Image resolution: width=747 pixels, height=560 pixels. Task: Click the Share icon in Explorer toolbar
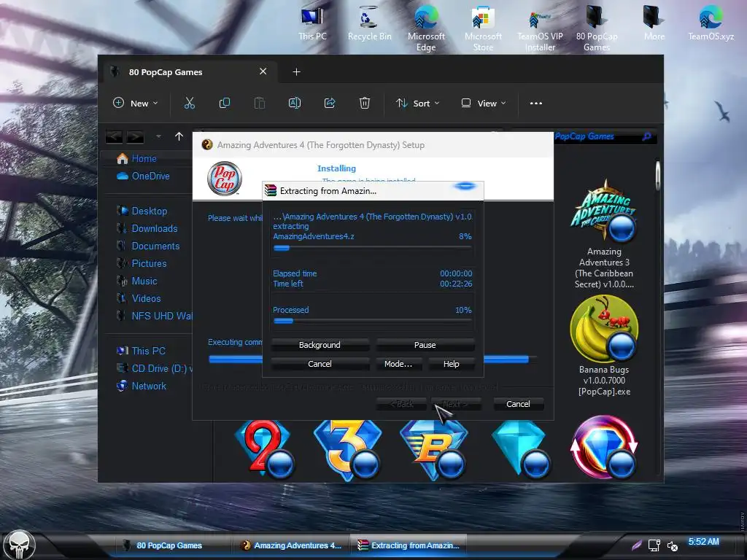click(330, 103)
